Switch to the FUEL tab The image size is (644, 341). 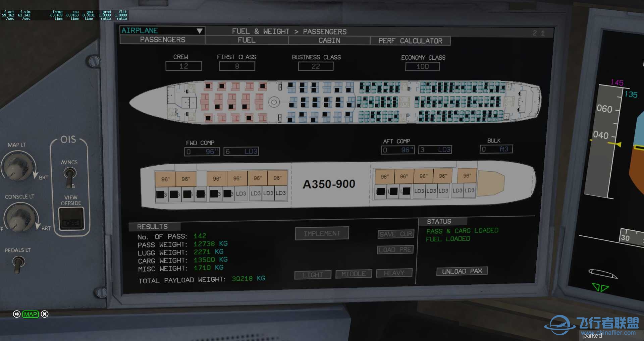click(247, 40)
